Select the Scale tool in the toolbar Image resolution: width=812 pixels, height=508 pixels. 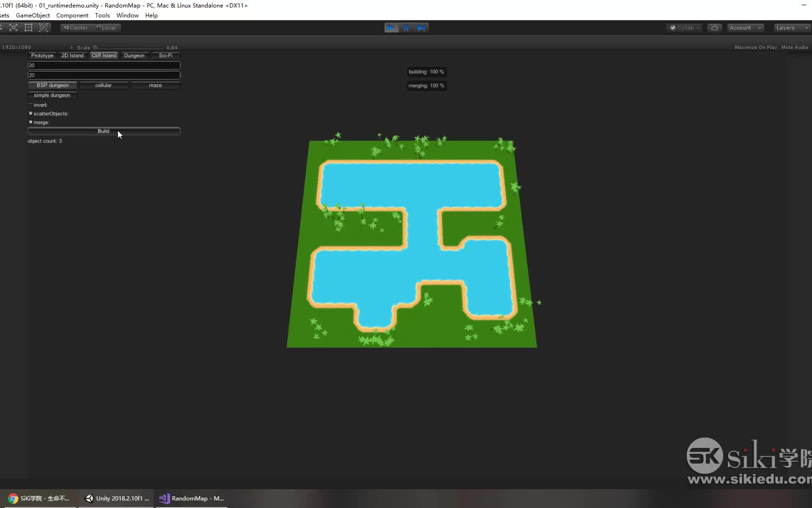pyautogui.click(x=13, y=28)
